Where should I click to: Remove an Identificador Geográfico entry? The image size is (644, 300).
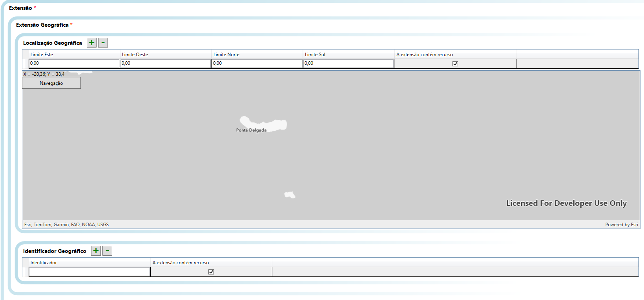107,251
